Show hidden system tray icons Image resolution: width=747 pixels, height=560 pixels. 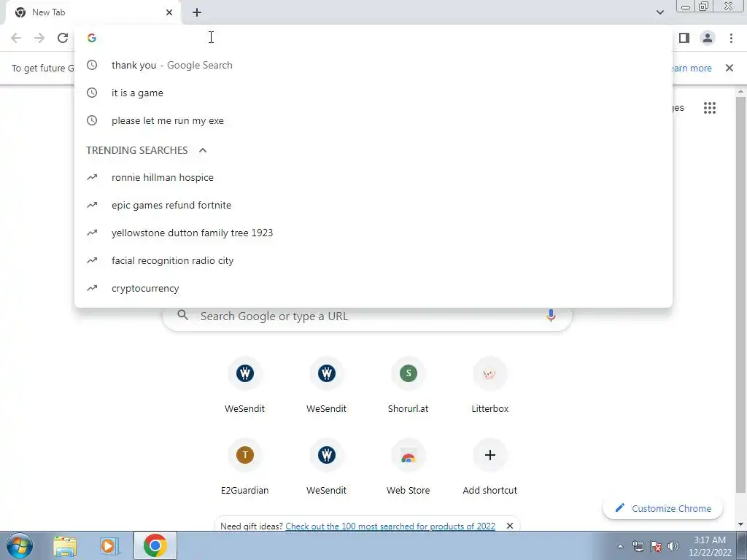(x=620, y=546)
